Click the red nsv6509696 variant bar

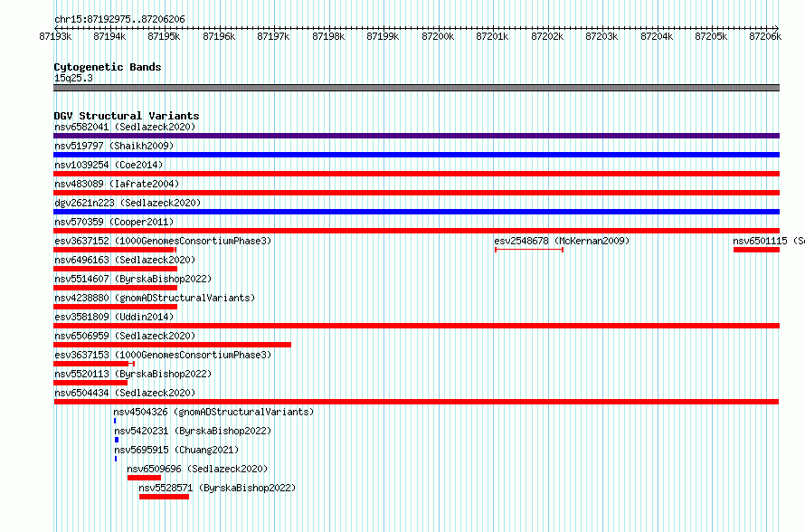coord(144,478)
